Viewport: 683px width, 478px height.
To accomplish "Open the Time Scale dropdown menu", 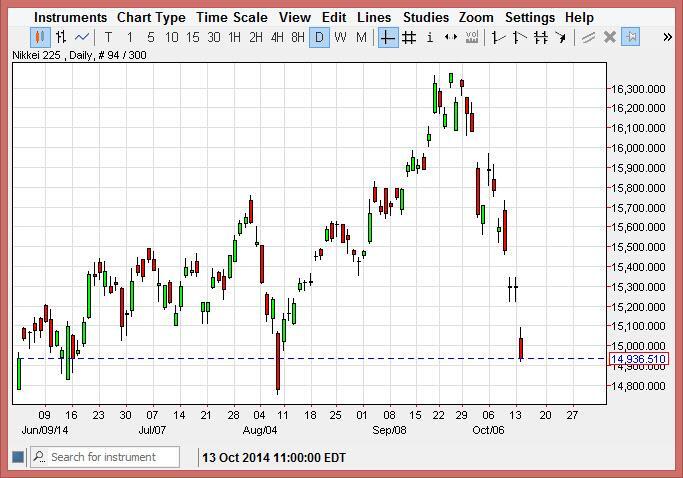I will point(231,17).
